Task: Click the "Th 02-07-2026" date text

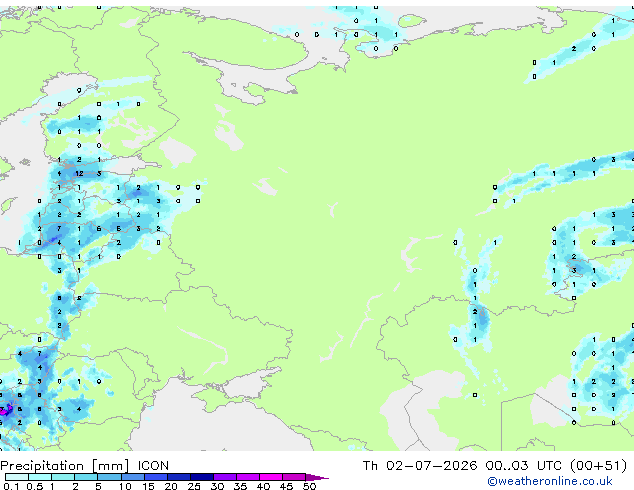Action: [x=420, y=466]
